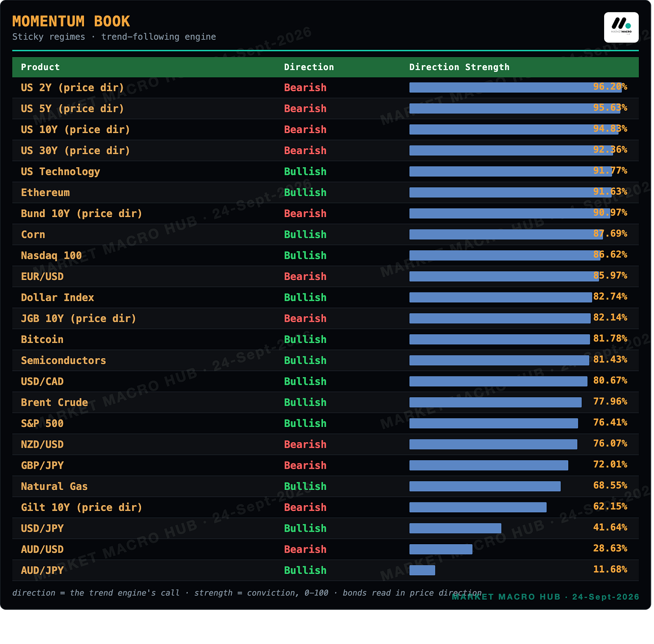Viewport: 654px width, 644px height.
Task: Click the blue strength bar for AUD/JPY
Action: (422, 570)
